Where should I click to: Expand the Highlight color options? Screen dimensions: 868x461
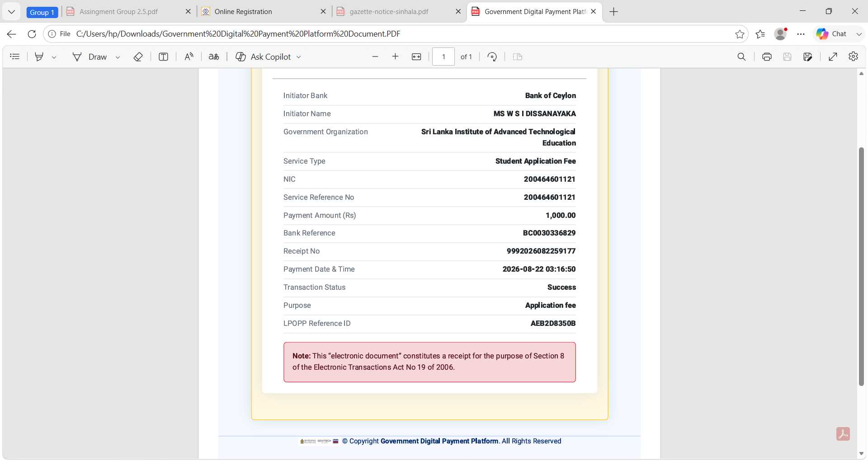(54, 57)
